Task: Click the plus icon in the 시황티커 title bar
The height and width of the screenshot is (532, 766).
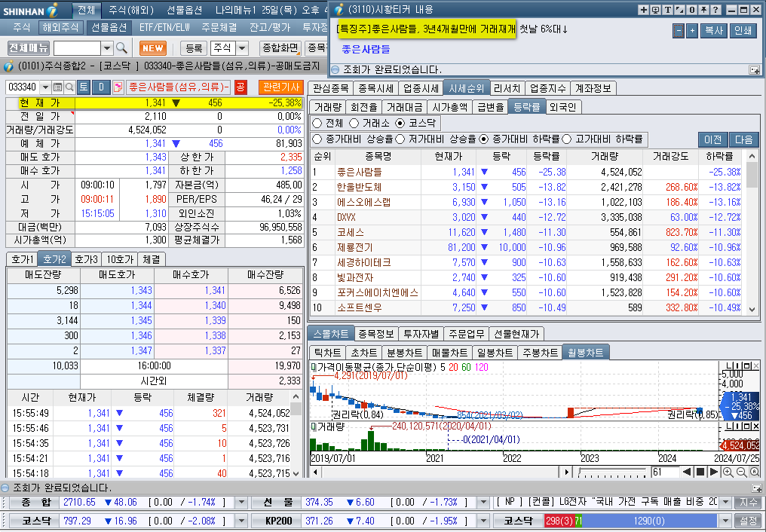Action: click(x=643, y=10)
